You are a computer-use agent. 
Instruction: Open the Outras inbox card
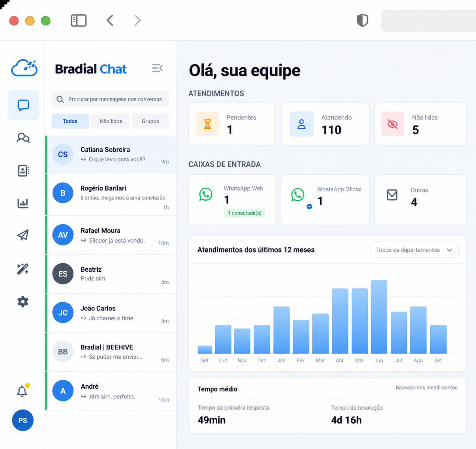point(420,200)
